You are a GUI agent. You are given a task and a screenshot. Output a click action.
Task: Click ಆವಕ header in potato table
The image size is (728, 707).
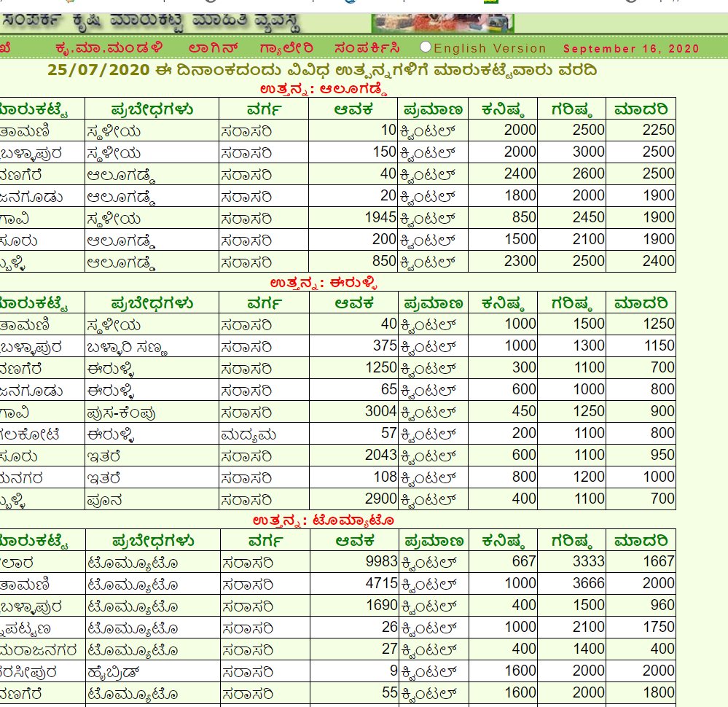click(x=353, y=109)
